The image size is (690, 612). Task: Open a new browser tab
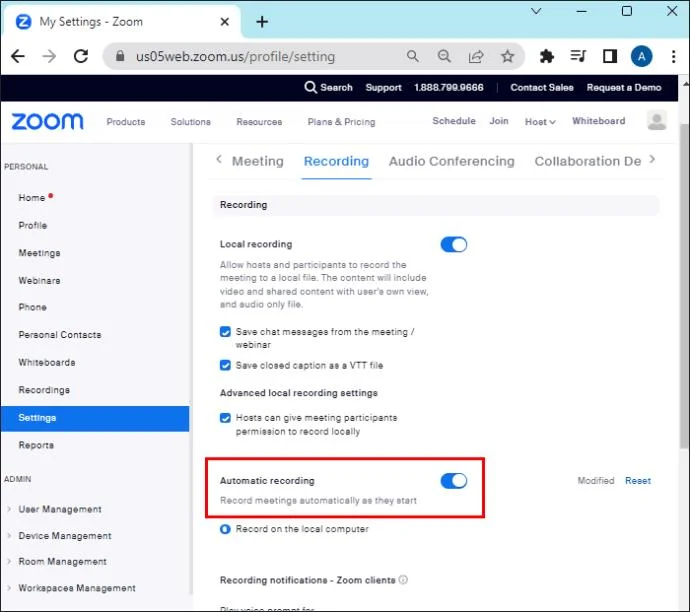coord(262,22)
